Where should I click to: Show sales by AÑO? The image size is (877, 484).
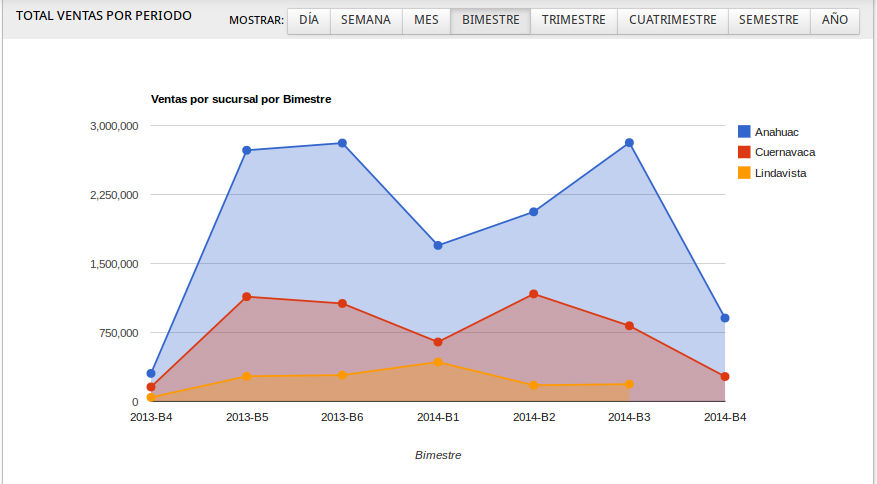[835, 20]
